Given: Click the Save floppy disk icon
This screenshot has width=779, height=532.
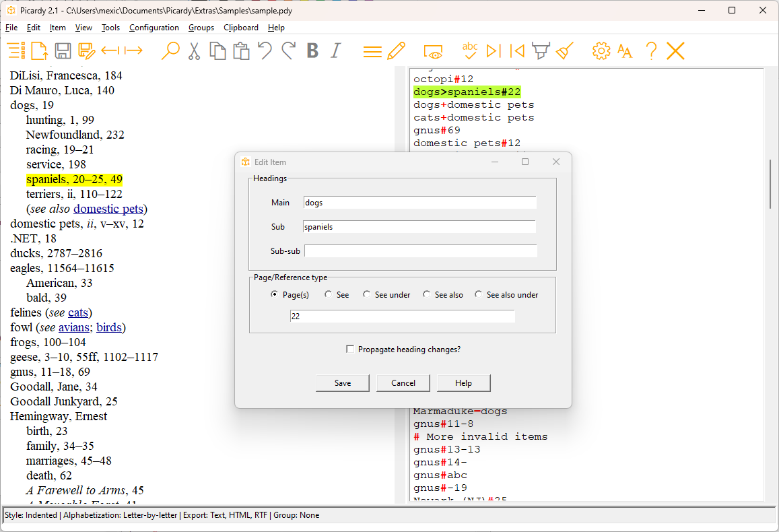Looking at the screenshot, I should click(63, 51).
